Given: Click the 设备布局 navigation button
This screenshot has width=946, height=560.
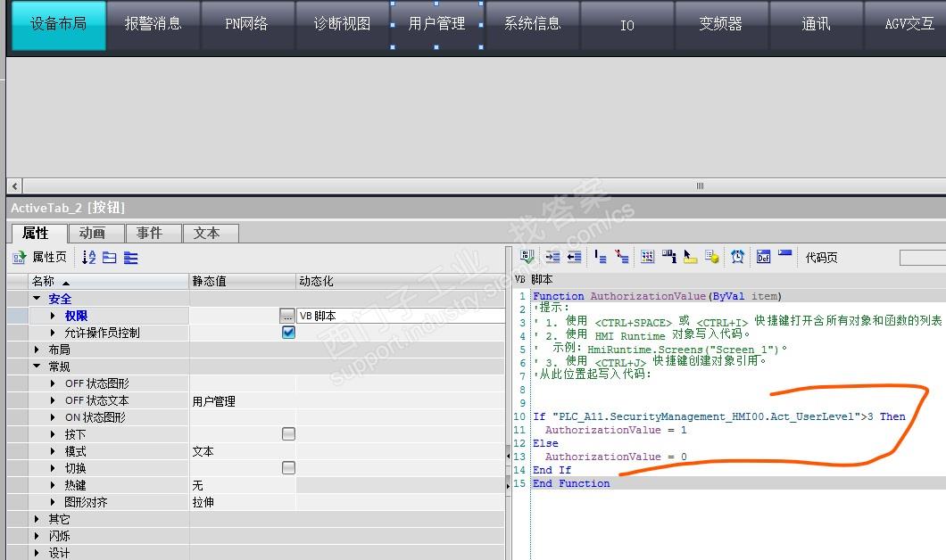Looking at the screenshot, I should pyautogui.click(x=59, y=24).
